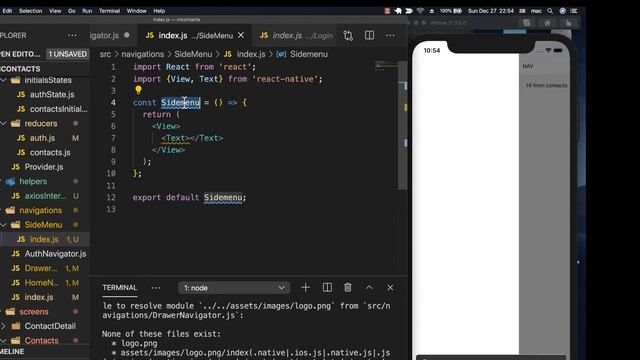Collapse the CONTACTS explorer section

[44, 69]
